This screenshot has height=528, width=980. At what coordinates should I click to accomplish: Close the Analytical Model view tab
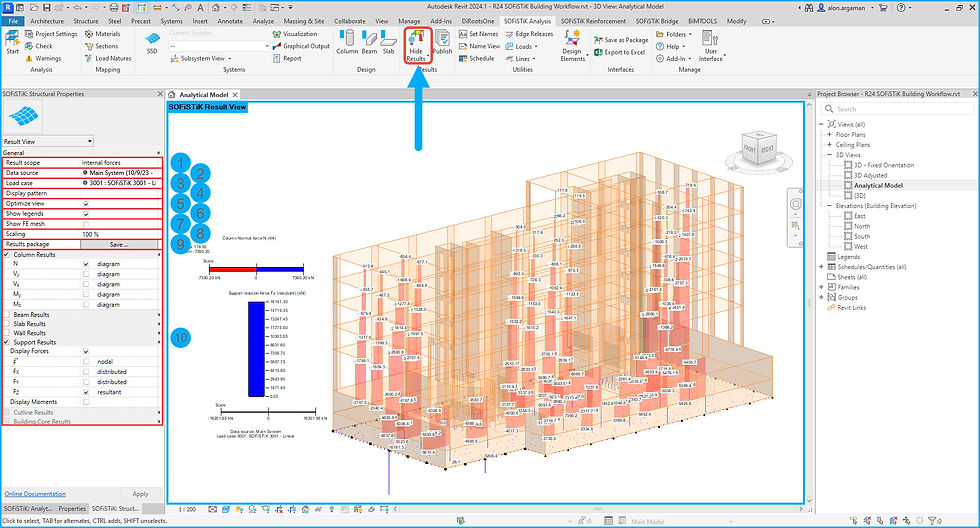pos(235,95)
